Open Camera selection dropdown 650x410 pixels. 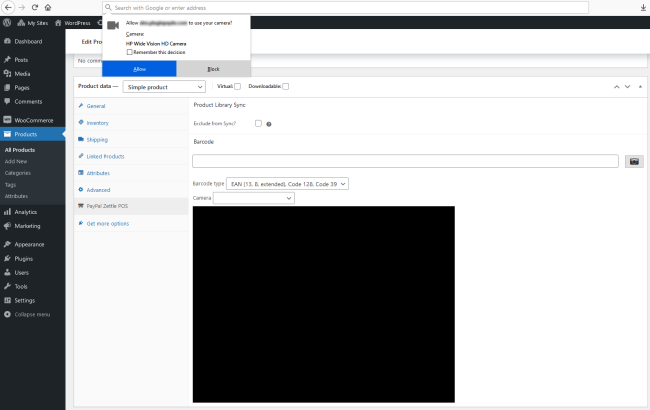click(x=254, y=198)
